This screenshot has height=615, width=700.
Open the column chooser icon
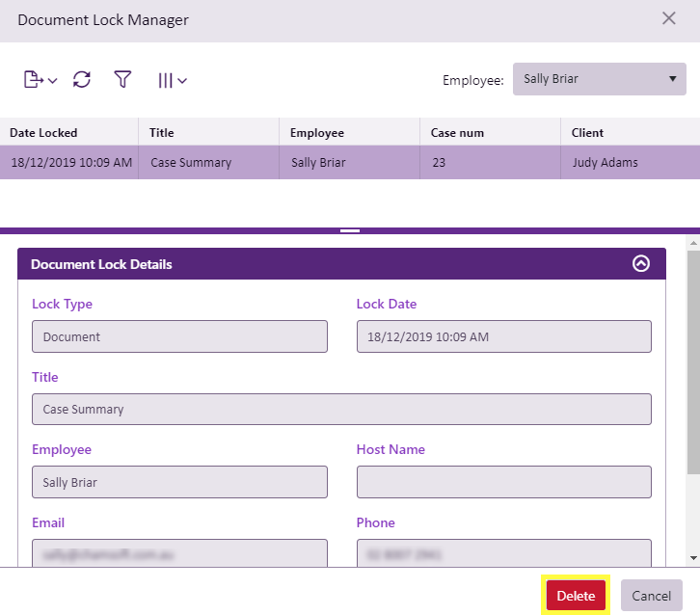click(172, 80)
